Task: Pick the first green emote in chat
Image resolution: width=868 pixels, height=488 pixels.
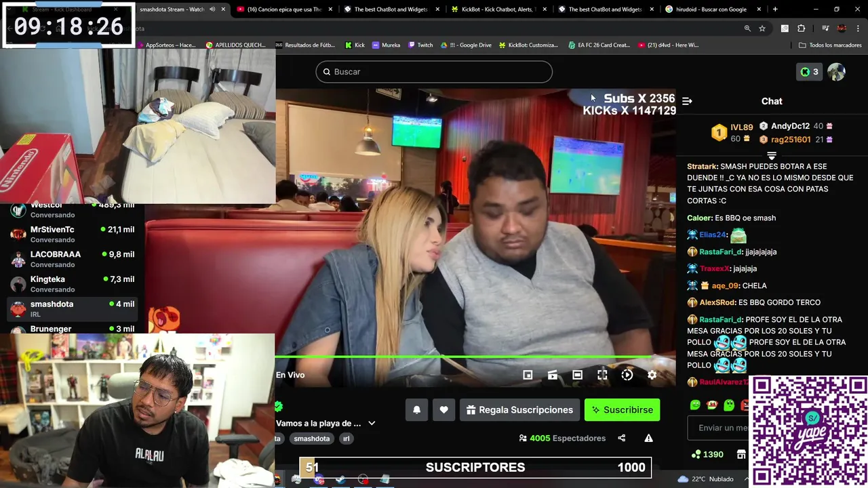Action: click(695, 405)
